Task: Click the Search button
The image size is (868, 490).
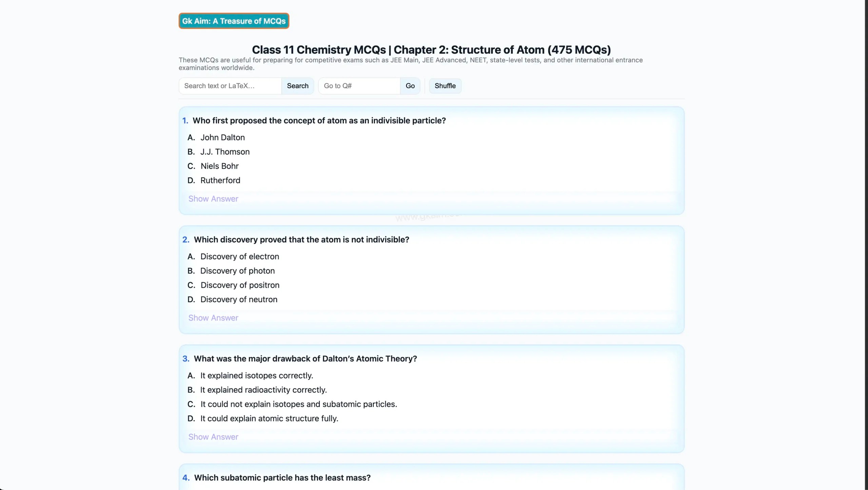Action: [297, 86]
